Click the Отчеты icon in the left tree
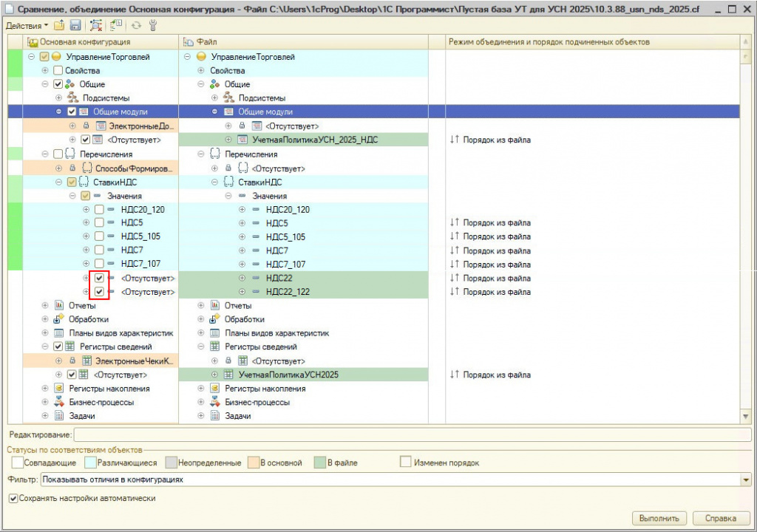Screen dimensions: 757x532 (60, 305)
